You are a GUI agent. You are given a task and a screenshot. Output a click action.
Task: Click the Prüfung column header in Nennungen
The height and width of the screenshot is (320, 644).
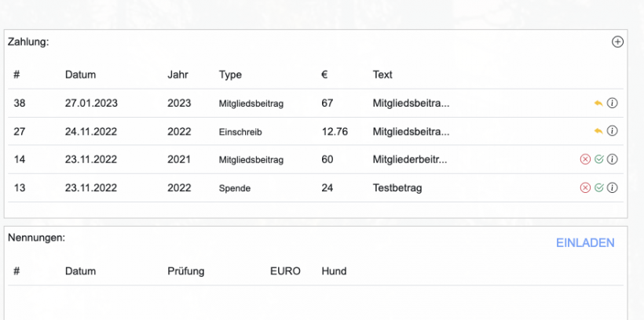coord(185,271)
